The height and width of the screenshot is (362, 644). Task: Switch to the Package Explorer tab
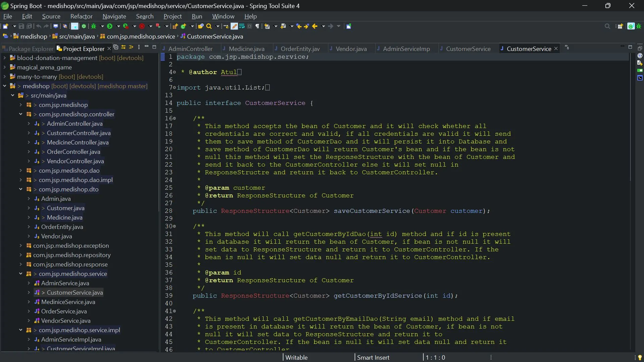[x=28, y=49]
